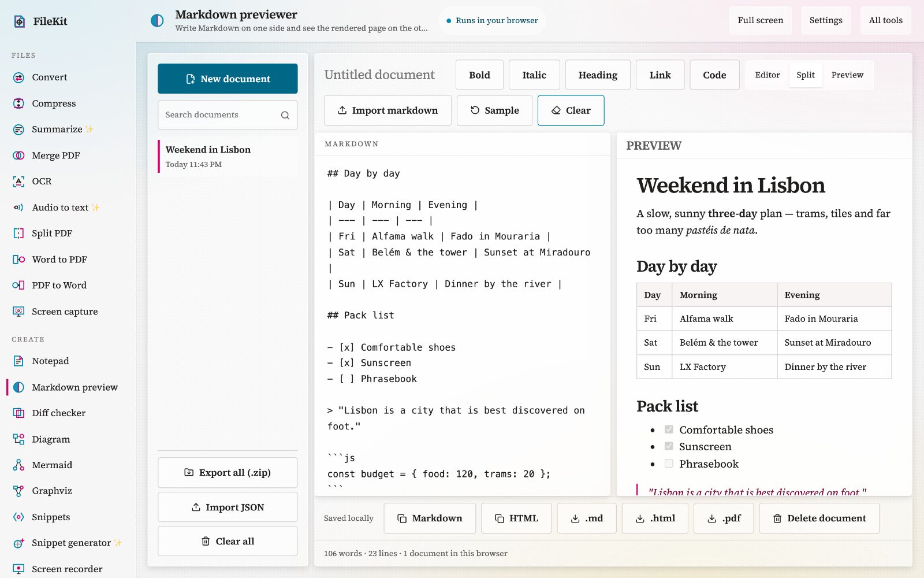Click Export all (.zip) button

click(228, 473)
